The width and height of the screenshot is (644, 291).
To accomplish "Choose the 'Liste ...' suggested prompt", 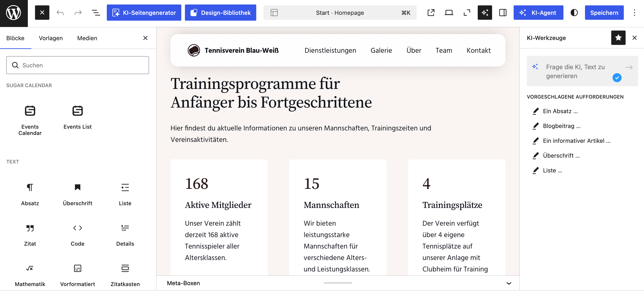I will (x=548, y=170).
